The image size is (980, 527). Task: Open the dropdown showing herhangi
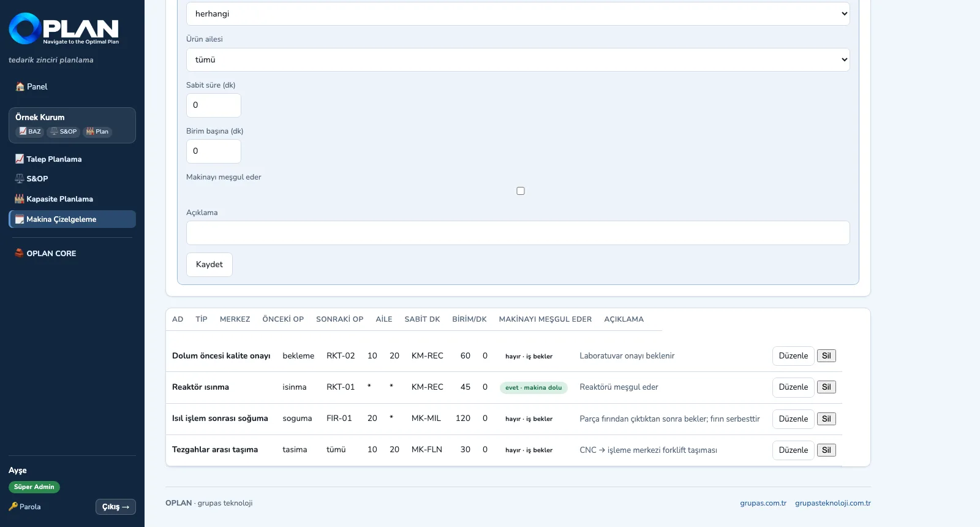click(x=518, y=13)
